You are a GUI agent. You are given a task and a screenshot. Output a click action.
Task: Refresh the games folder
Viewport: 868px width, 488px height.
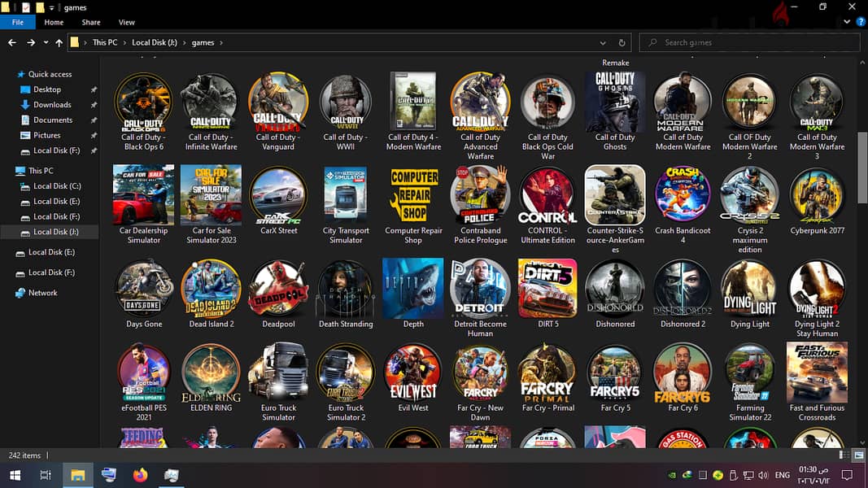point(622,42)
